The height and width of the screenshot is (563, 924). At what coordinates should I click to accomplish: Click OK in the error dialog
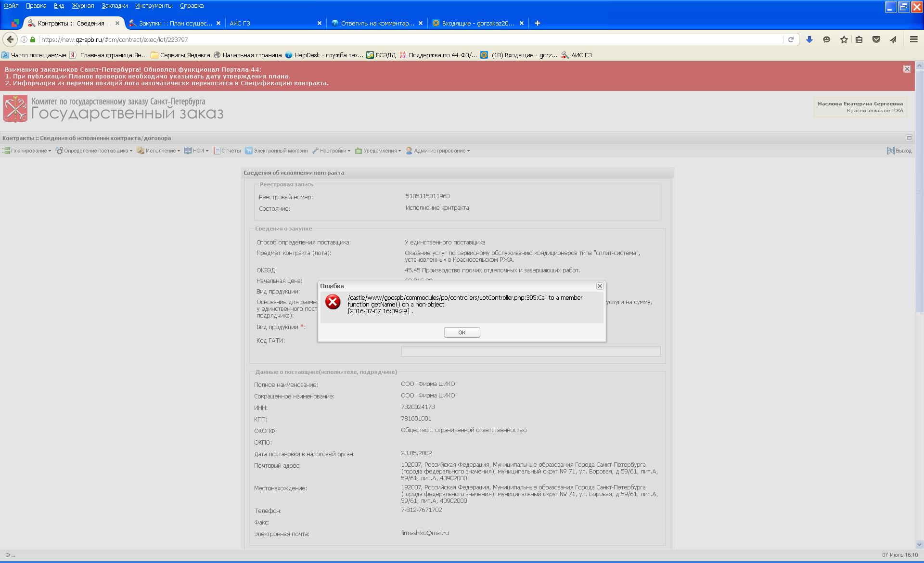pyautogui.click(x=462, y=333)
